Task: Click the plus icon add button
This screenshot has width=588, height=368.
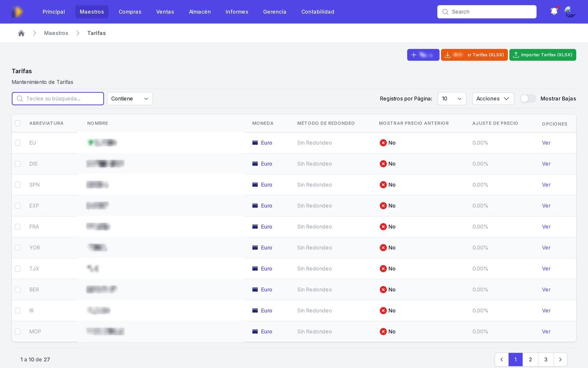Action: [423, 55]
